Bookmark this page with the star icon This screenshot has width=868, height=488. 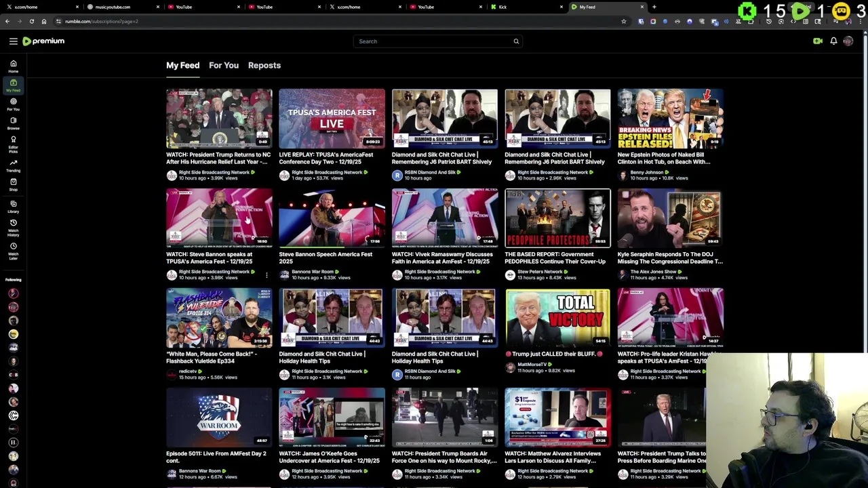[x=624, y=21]
